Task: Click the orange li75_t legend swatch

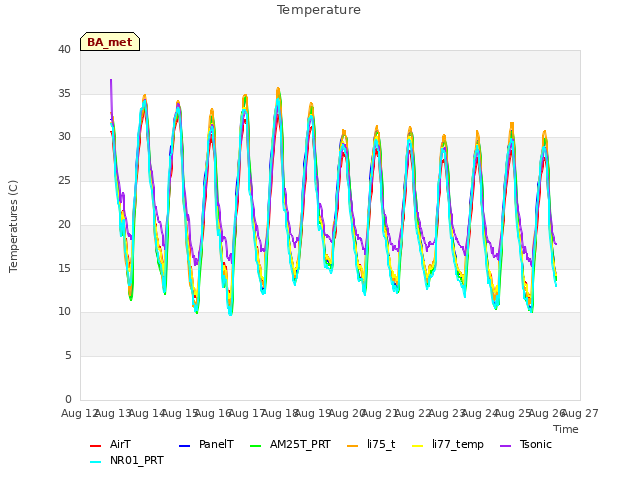Action: (353, 446)
